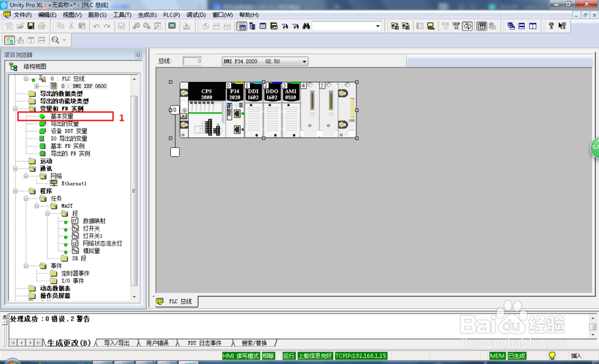Screen dimensions: 599x364
Task: Click the Validate checkmark icon
Action: [122, 26]
